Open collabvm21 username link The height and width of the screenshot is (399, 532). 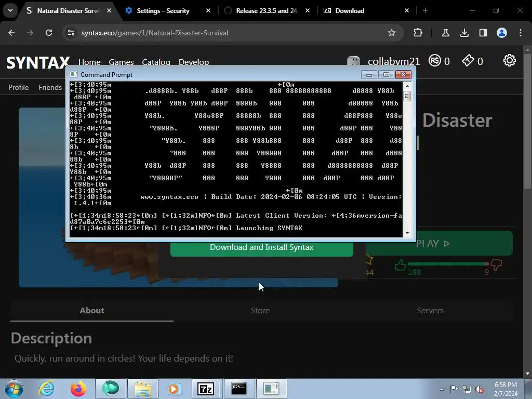pyautogui.click(x=394, y=61)
